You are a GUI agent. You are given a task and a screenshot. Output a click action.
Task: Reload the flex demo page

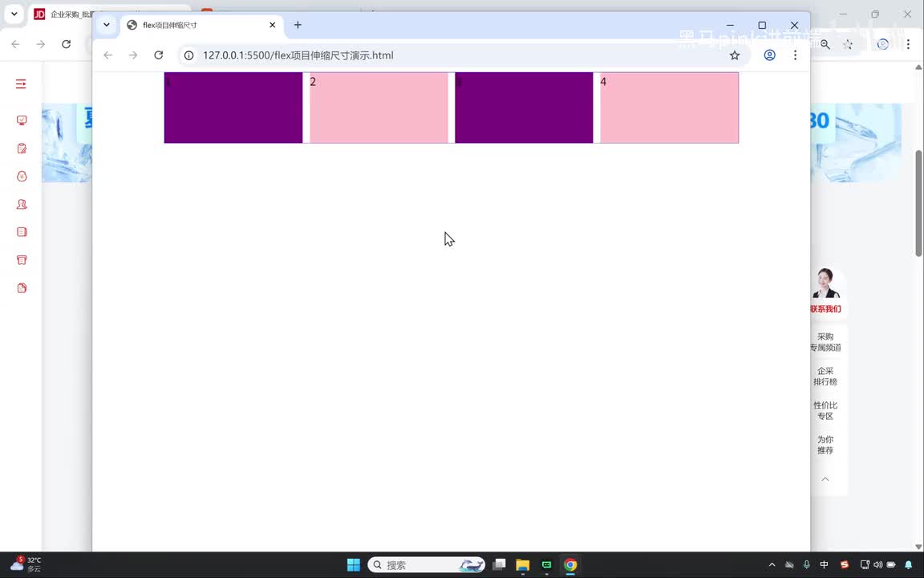[x=159, y=55]
